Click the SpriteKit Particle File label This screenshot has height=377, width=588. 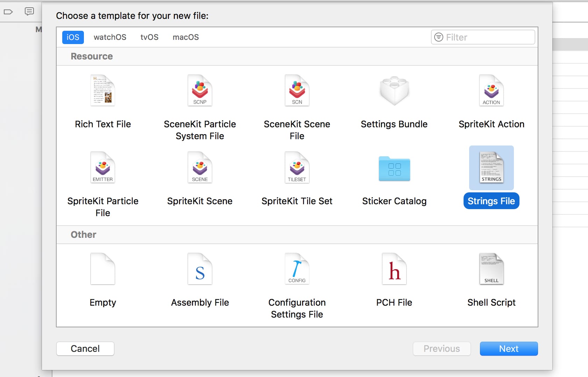click(103, 207)
